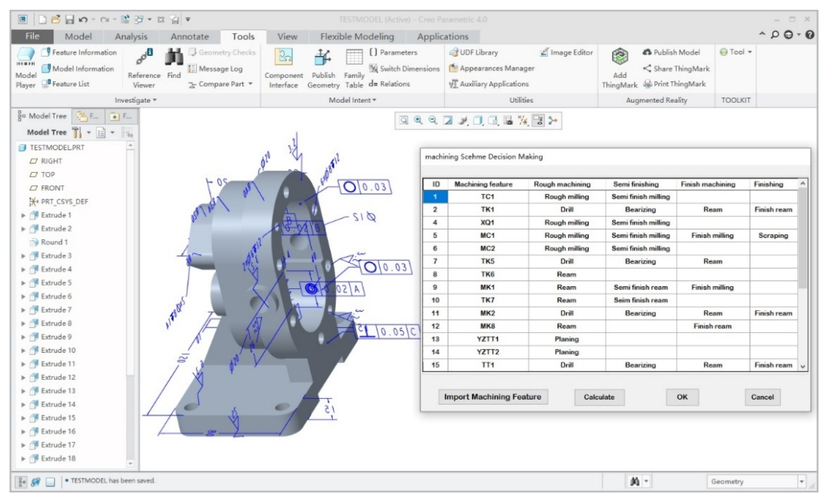Click the Undo arrow in quick access toolbar
This screenshot has height=504, width=825.
(83, 19)
